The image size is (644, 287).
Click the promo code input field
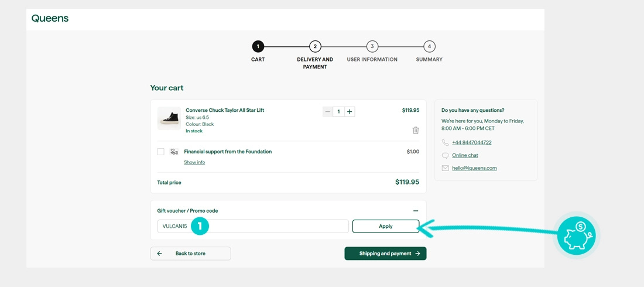pyautogui.click(x=253, y=226)
